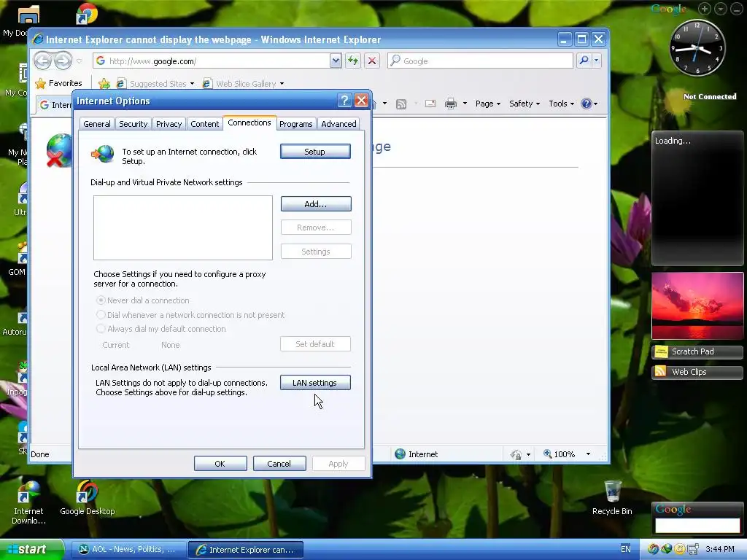Switch to the Security tab

133,124
